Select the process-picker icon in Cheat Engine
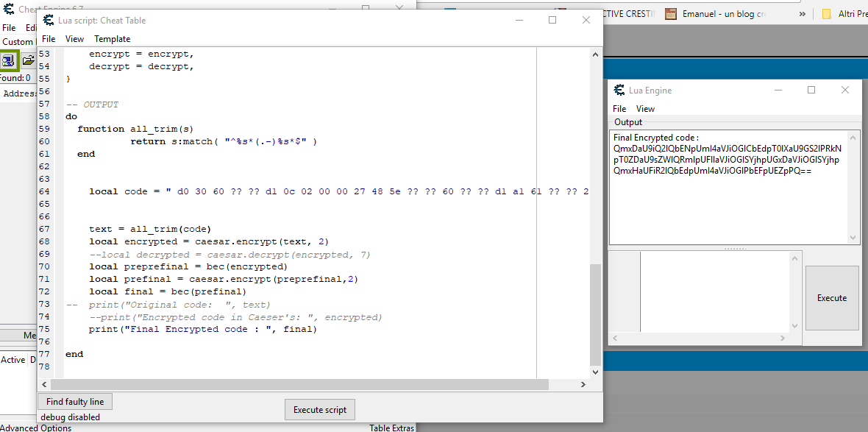This screenshot has height=432, width=868. (9, 60)
